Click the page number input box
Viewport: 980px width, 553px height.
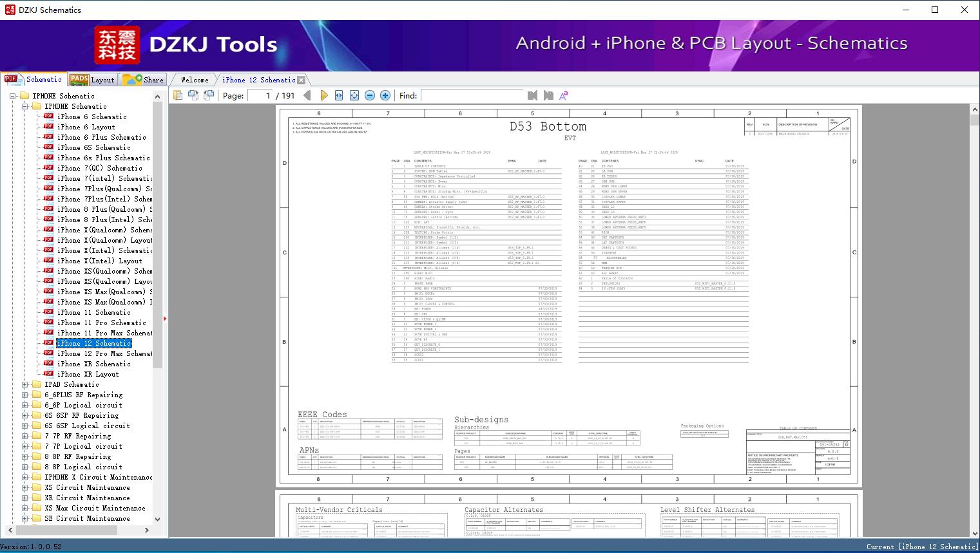tap(260, 95)
